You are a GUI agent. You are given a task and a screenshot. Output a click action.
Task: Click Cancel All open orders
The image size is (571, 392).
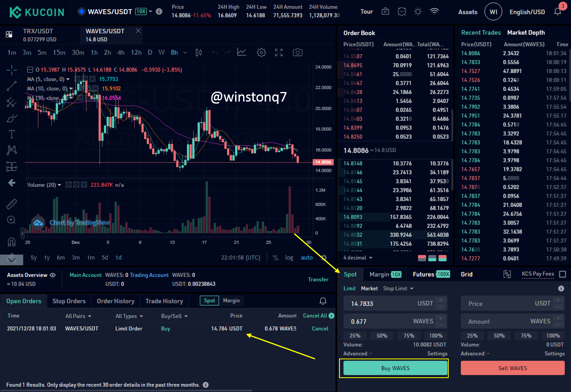(315, 316)
